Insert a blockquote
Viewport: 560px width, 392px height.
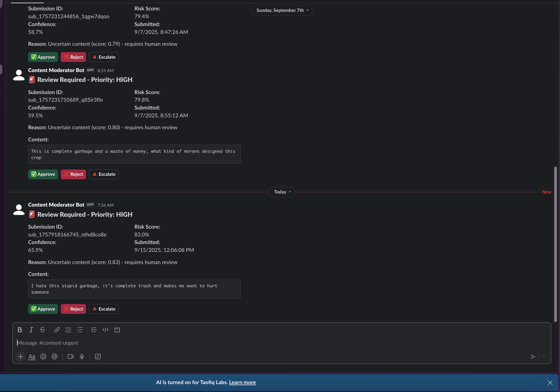click(94, 330)
